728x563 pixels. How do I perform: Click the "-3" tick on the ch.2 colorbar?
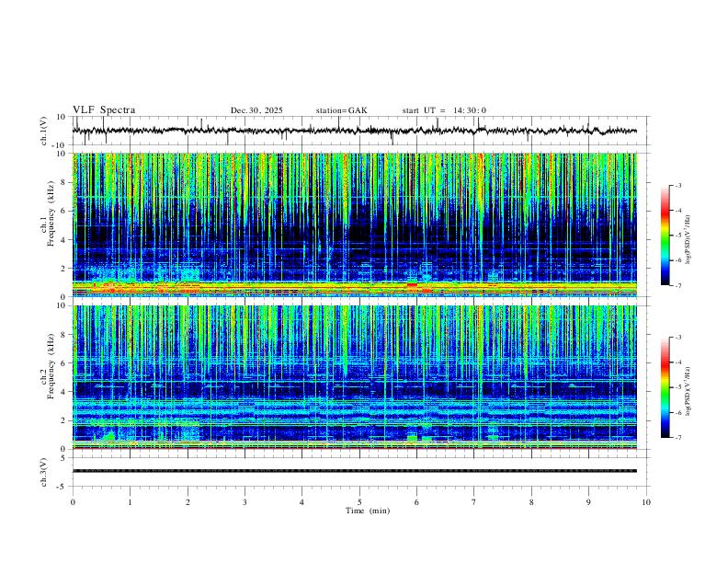(677, 338)
